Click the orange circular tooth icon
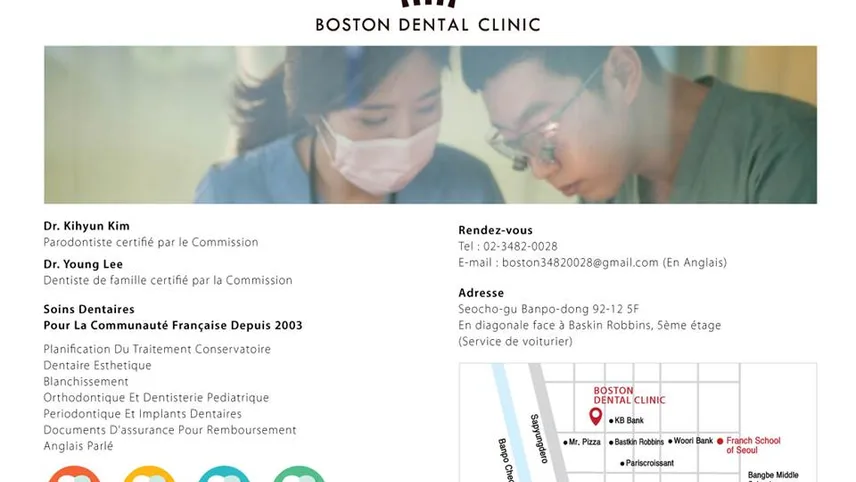Image resolution: width=856 pixels, height=482 pixels. point(74,474)
